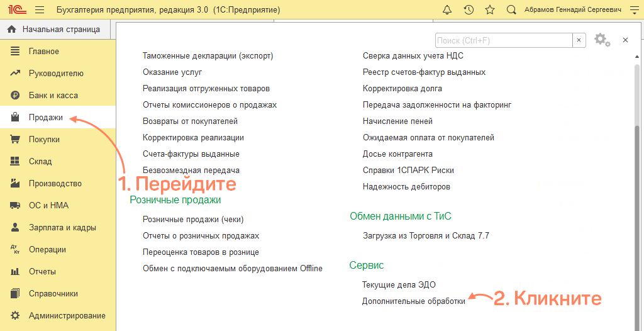Click the scrollbar up arrow

pos(636,57)
